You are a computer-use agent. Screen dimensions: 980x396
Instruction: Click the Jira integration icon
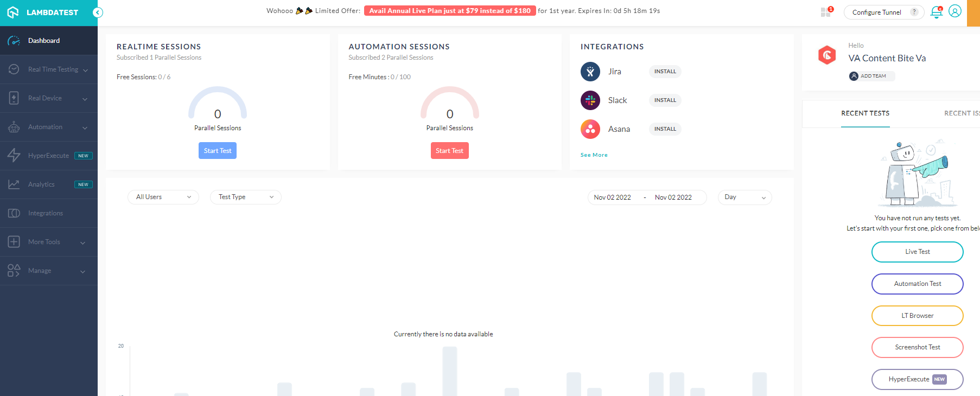(x=590, y=72)
